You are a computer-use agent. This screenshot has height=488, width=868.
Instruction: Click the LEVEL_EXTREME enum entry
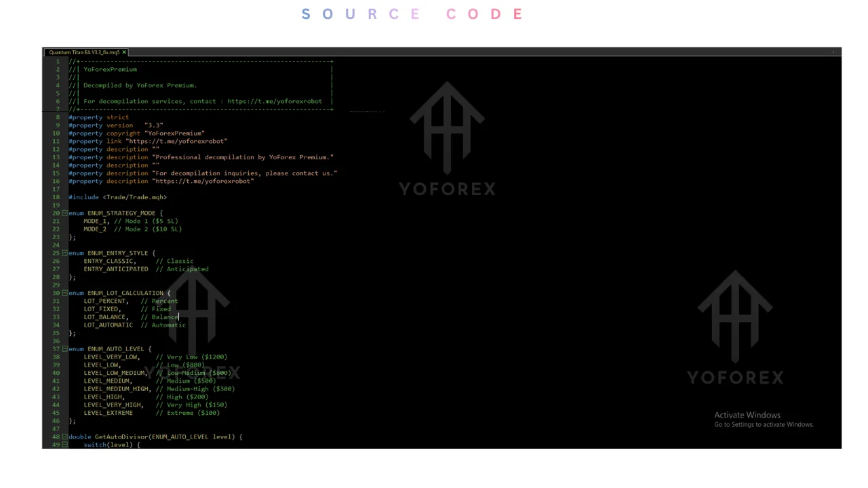pos(108,413)
